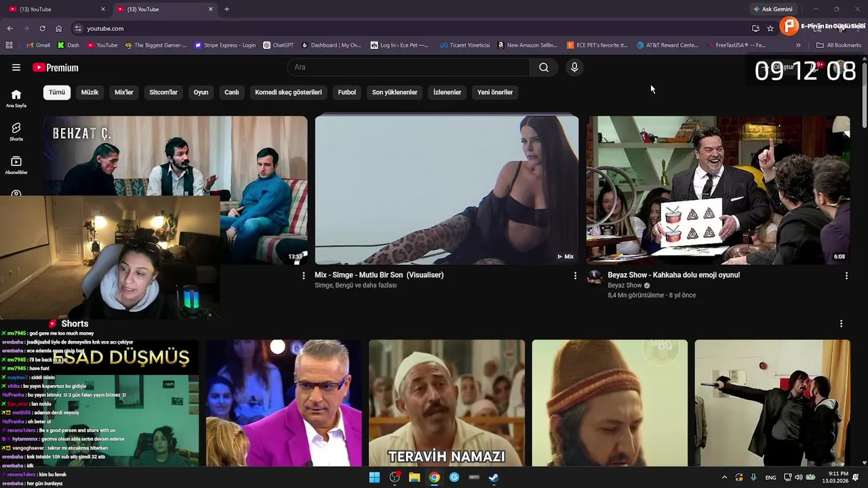
Task: Open the short with man pointing gun
Action: (x=772, y=403)
